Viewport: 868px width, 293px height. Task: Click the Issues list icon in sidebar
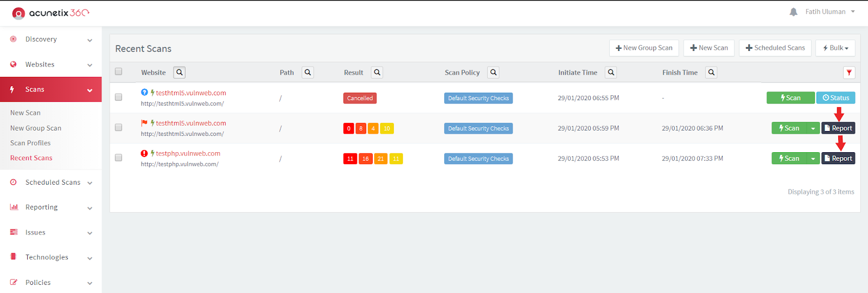coord(14,232)
